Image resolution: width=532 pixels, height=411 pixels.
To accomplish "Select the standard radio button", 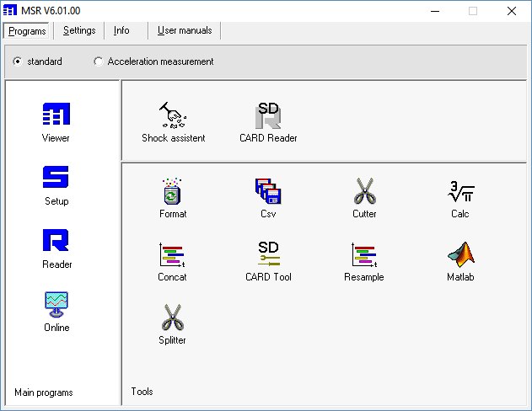I will [17, 61].
